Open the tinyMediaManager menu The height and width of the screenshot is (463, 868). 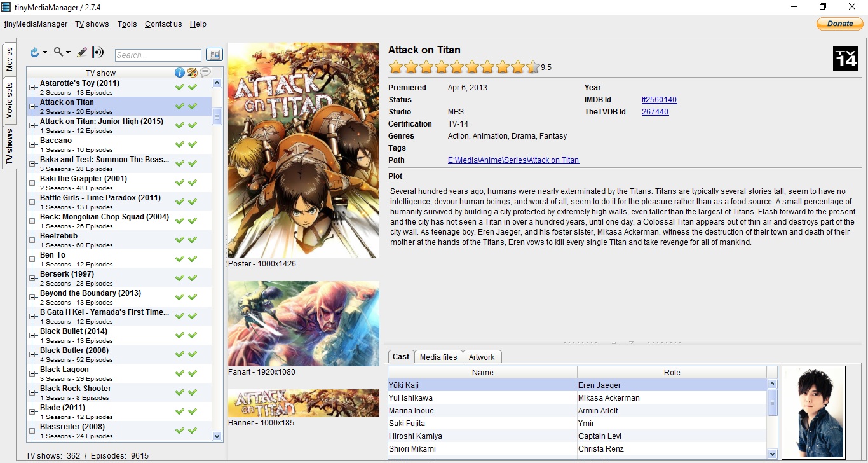pos(36,24)
